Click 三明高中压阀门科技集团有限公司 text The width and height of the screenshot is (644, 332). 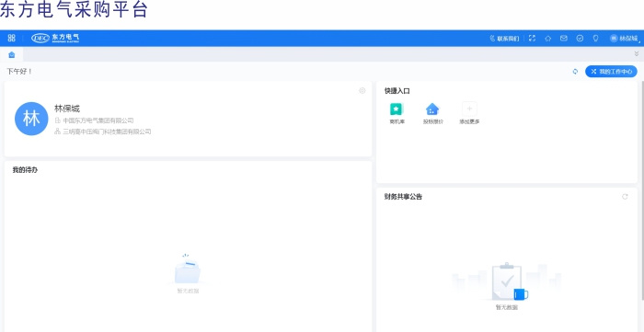pyautogui.click(x=107, y=132)
